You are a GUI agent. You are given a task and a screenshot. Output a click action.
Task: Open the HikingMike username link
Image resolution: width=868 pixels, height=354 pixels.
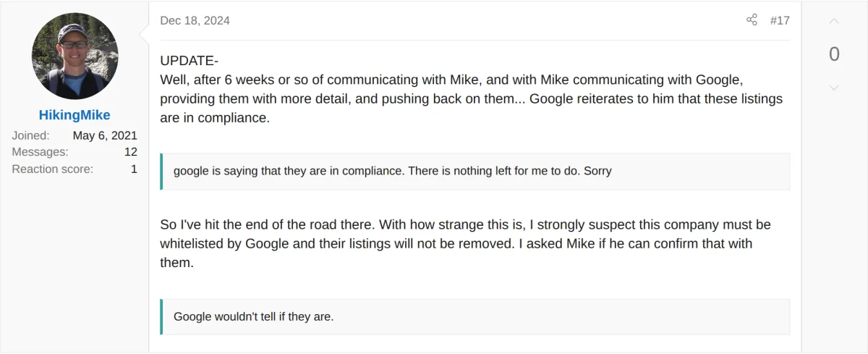pyautogui.click(x=75, y=115)
